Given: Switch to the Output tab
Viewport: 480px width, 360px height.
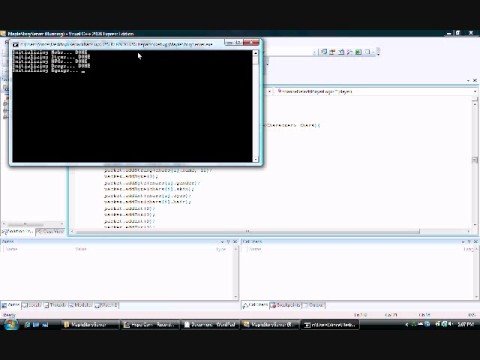Looking at the screenshot, I should click(x=314, y=305).
